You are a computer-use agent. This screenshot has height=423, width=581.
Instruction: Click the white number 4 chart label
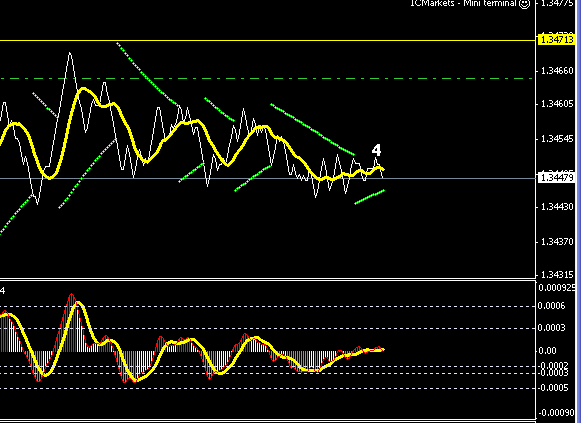(376, 150)
